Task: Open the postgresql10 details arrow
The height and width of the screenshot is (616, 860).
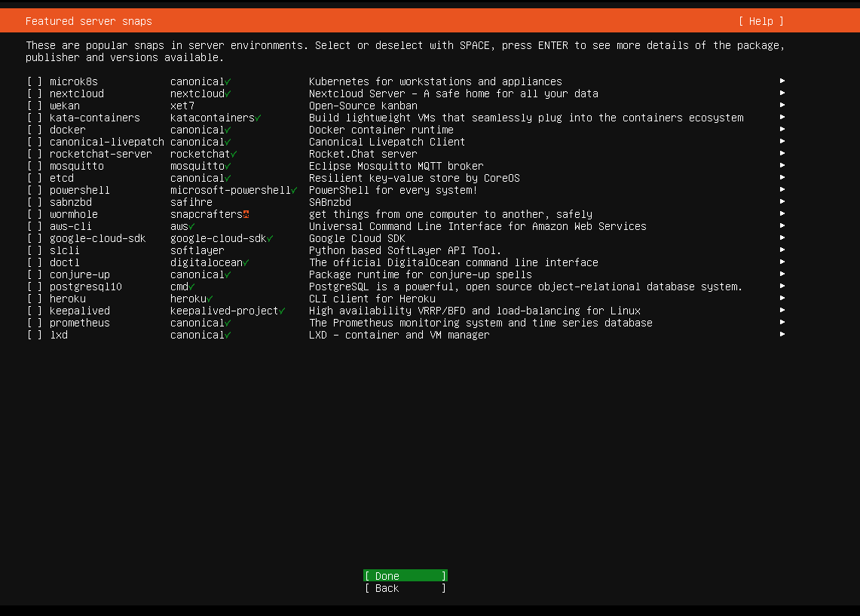Action: click(x=782, y=286)
